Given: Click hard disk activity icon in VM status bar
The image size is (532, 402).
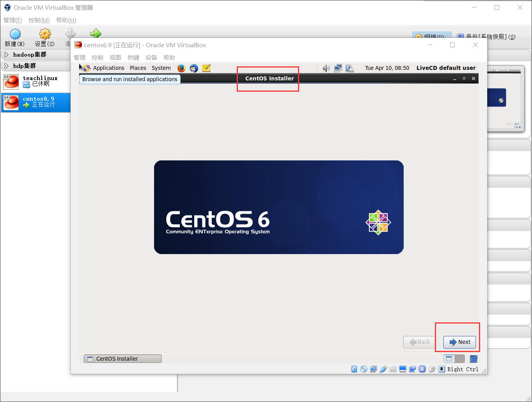Looking at the screenshot, I should [x=354, y=369].
